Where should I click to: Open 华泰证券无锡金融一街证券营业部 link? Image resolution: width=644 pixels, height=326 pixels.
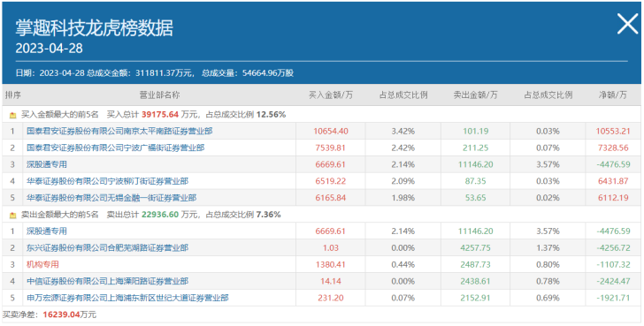pos(111,198)
